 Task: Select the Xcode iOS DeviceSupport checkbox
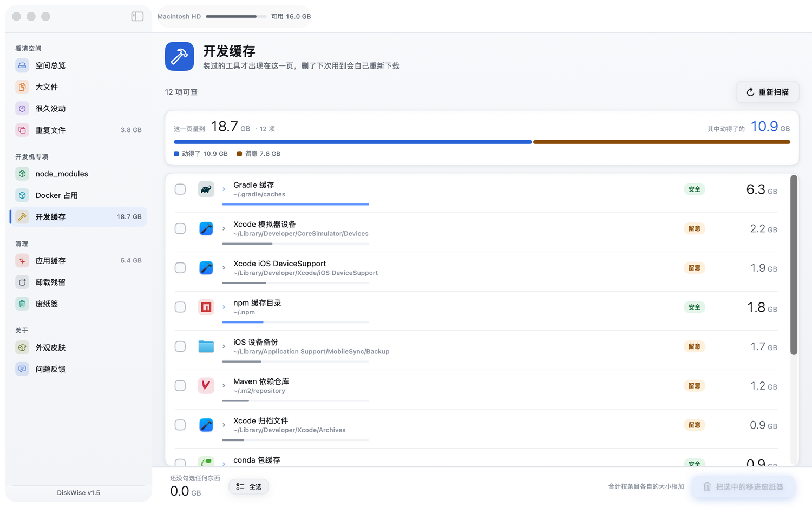click(180, 268)
